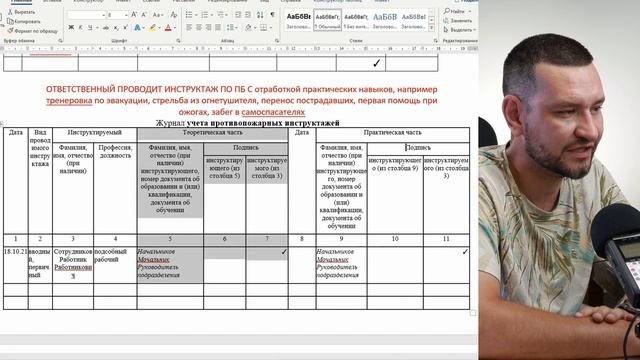Open the Шрифт dialog launcher
Image resolution: width=640 pixels, height=360 pixels.
[x=178, y=41]
